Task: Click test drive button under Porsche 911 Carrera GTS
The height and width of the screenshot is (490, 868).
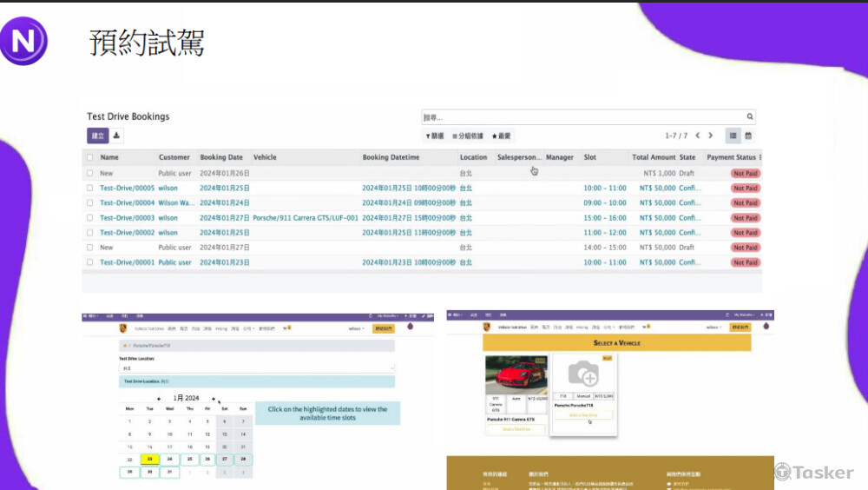Action: point(516,429)
